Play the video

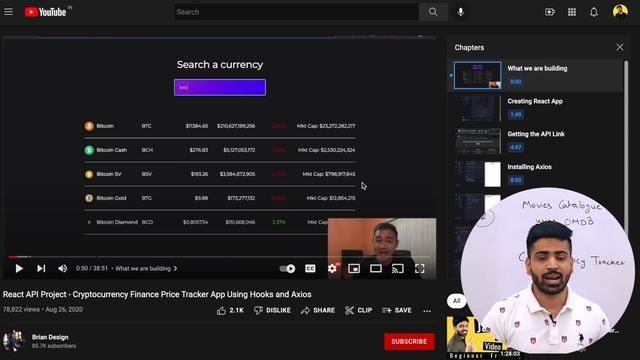[x=19, y=268]
